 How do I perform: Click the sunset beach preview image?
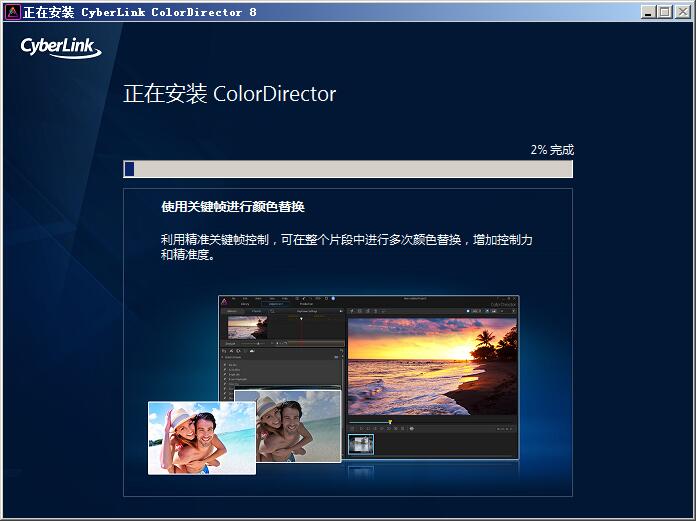tap(432, 367)
